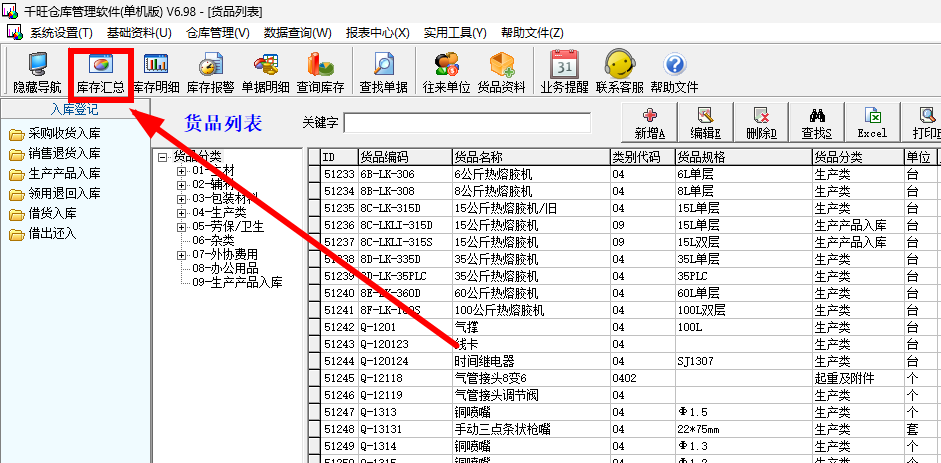This screenshot has width=941, height=463.
Task: Open 单据明细 toolbar icon
Action: tap(266, 73)
